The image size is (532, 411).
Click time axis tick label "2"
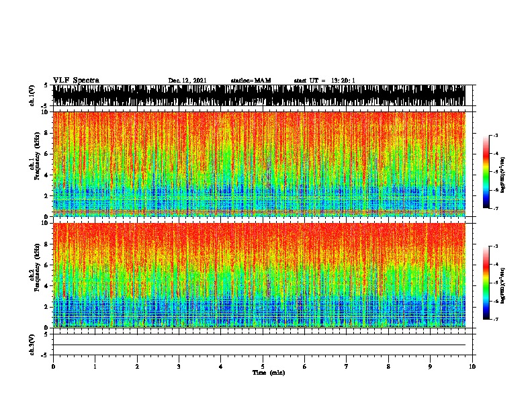(137, 367)
